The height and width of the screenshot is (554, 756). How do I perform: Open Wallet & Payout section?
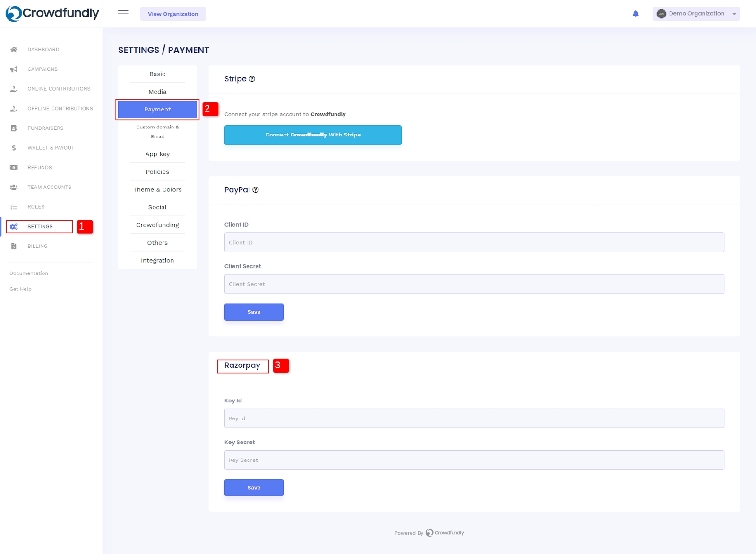[51, 148]
